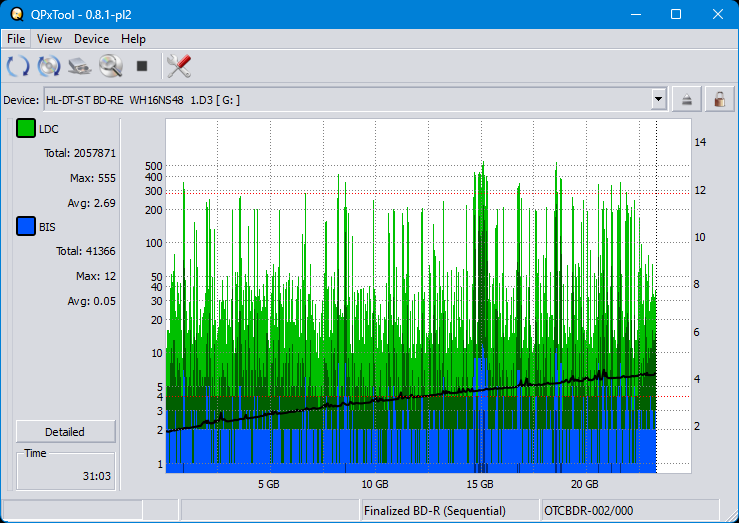Viewport: 739px width, 523px height.
Task: Click the elapsed time 31:03 value
Action: pos(97,476)
